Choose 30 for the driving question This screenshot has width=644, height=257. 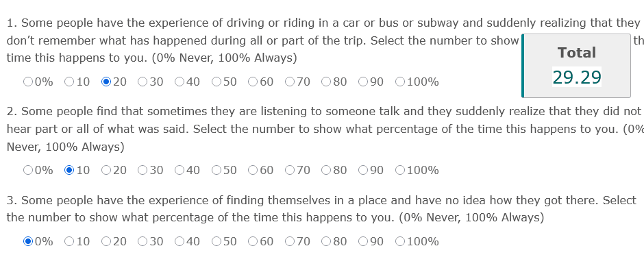[x=143, y=82]
